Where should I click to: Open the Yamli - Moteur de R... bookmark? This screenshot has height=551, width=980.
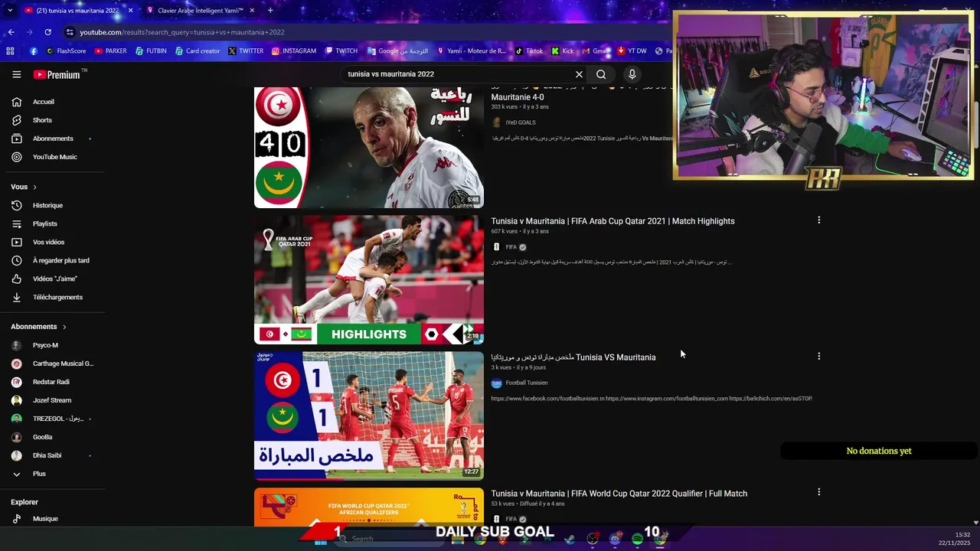(471, 51)
